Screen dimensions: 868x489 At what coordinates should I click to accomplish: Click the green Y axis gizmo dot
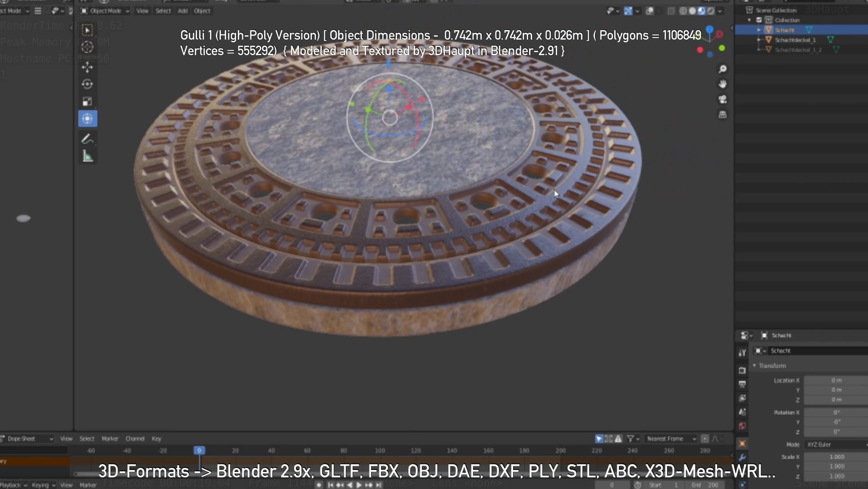pos(722,48)
